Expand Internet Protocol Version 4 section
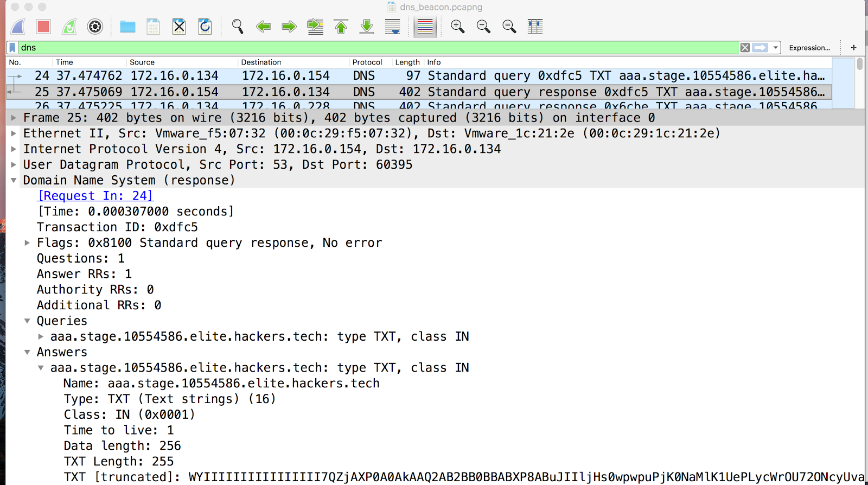The image size is (868, 485). point(14,149)
